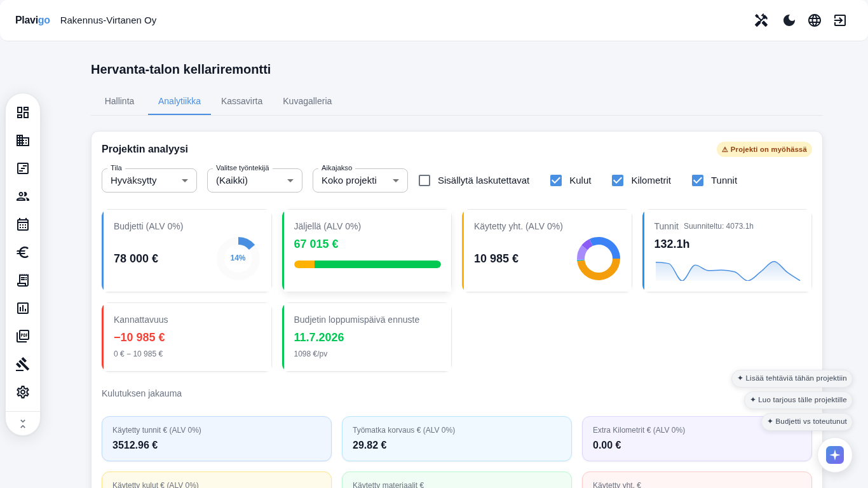Toggle the Sisällytä laskutettavat checkbox

point(424,180)
